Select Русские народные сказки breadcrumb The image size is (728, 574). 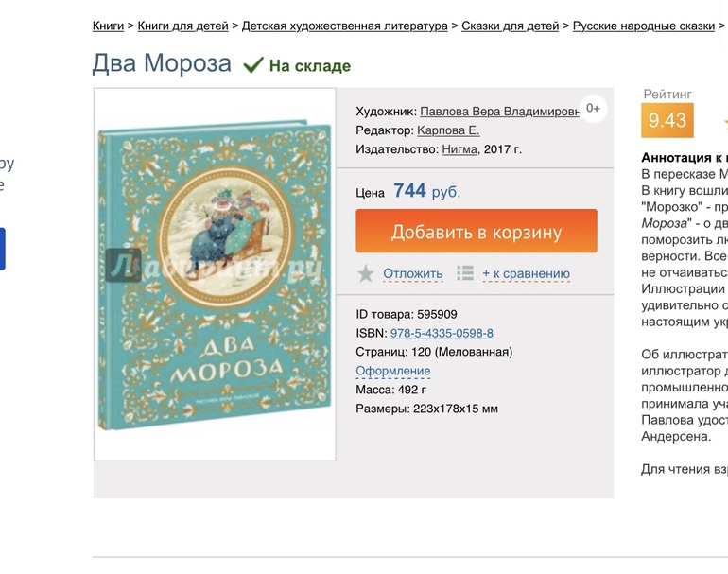tap(644, 26)
